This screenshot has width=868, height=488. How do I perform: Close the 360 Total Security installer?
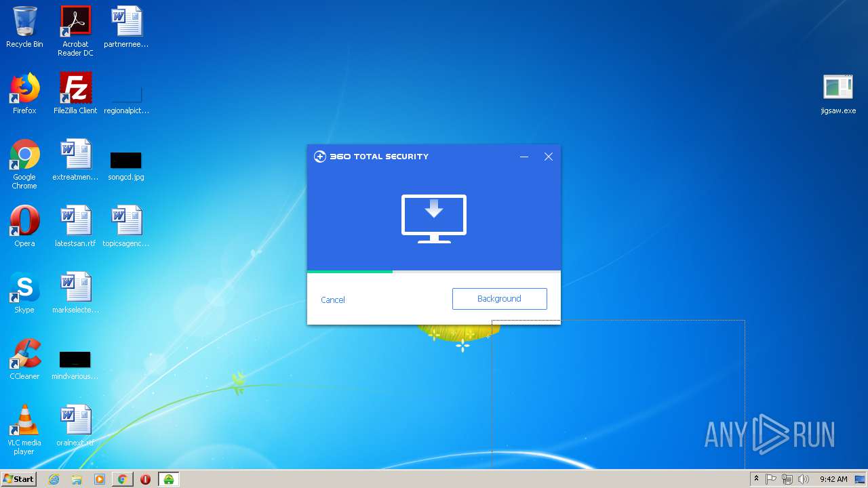(549, 157)
